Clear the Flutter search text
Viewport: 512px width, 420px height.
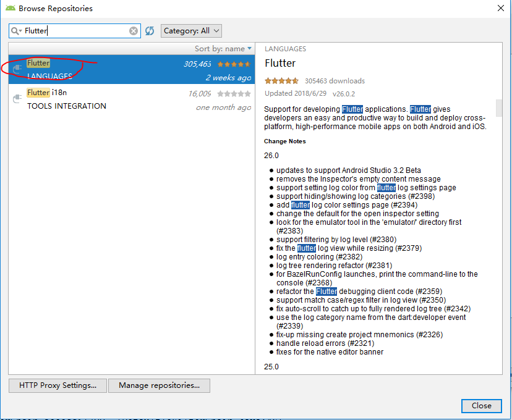coord(133,31)
